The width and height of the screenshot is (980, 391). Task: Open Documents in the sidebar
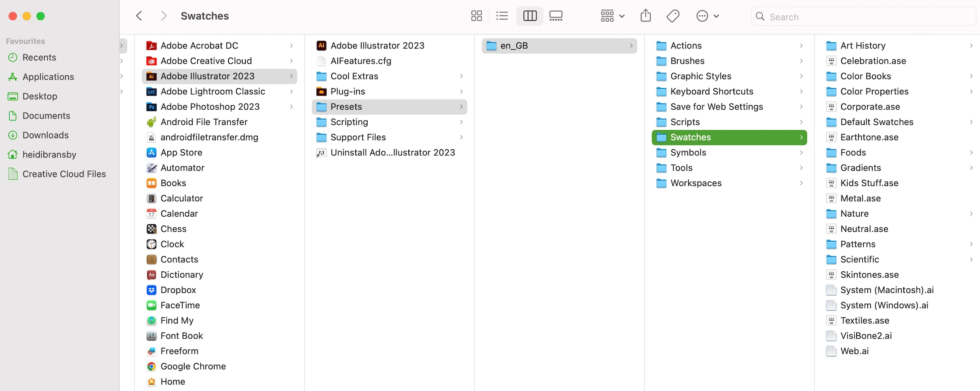tap(46, 116)
